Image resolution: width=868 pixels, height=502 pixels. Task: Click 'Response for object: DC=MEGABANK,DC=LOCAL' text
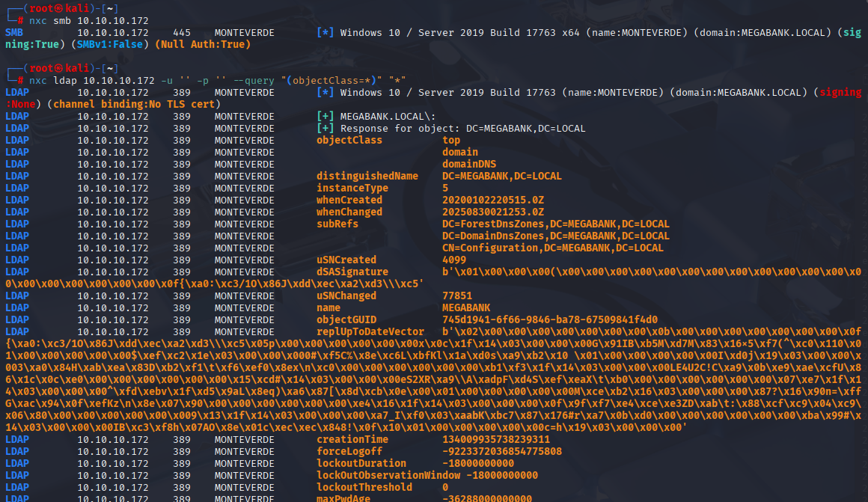462,129
